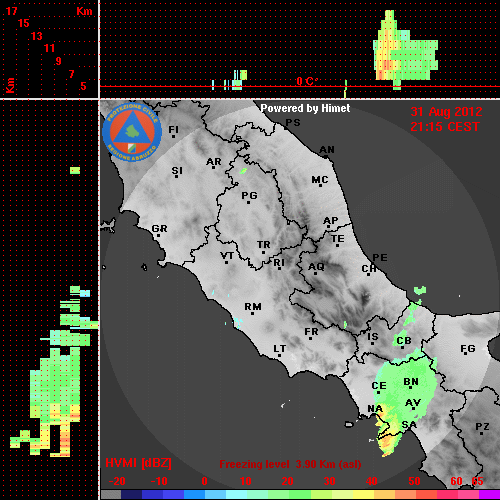Click the '13' km altitude label
500x500 pixels.
click(x=37, y=36)
